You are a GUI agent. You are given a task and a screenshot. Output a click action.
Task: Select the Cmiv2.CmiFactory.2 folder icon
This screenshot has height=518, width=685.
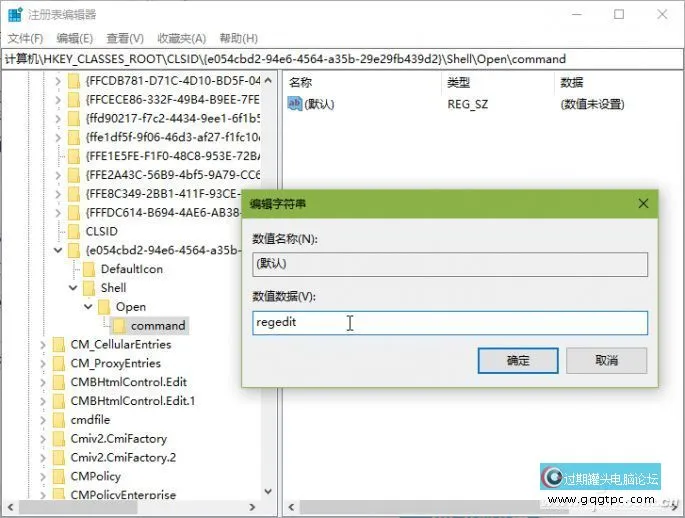[59, 457]
